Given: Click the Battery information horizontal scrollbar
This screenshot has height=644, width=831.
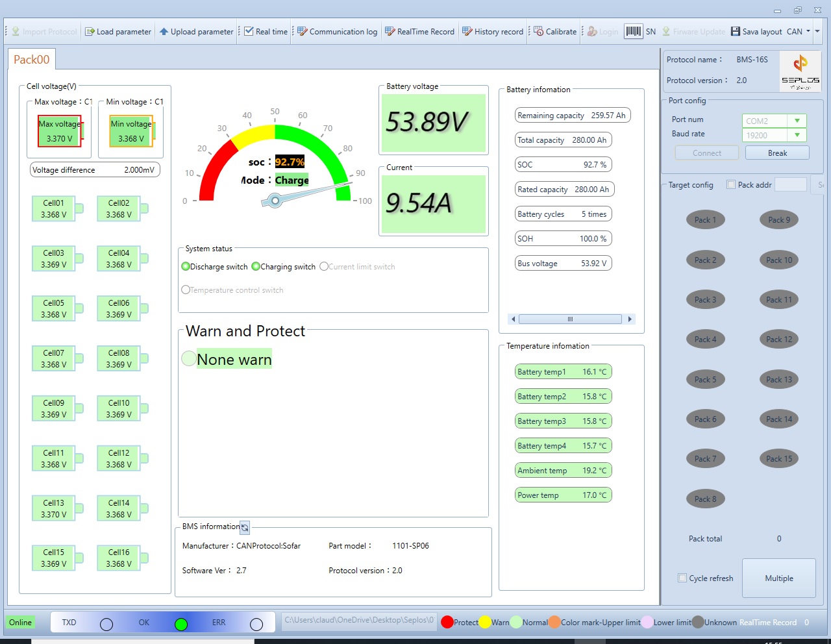Looking at the screenshot, I should coord(570,319).
